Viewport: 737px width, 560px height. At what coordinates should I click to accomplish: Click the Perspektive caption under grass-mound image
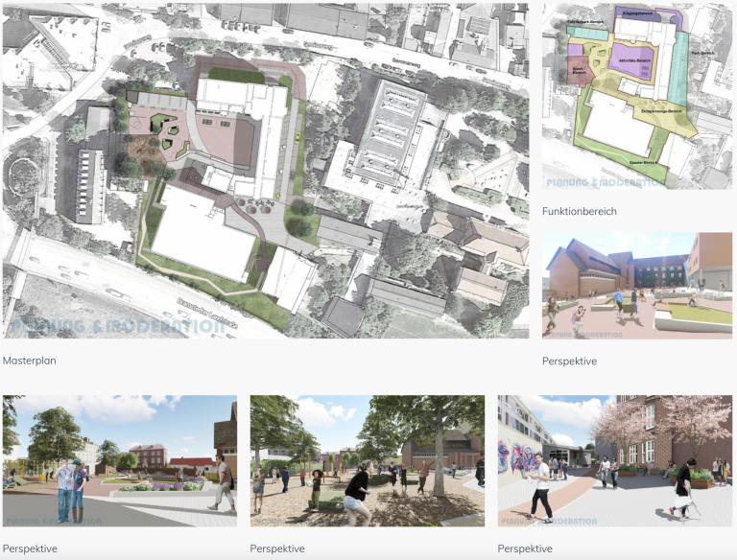tap(569, 362)
